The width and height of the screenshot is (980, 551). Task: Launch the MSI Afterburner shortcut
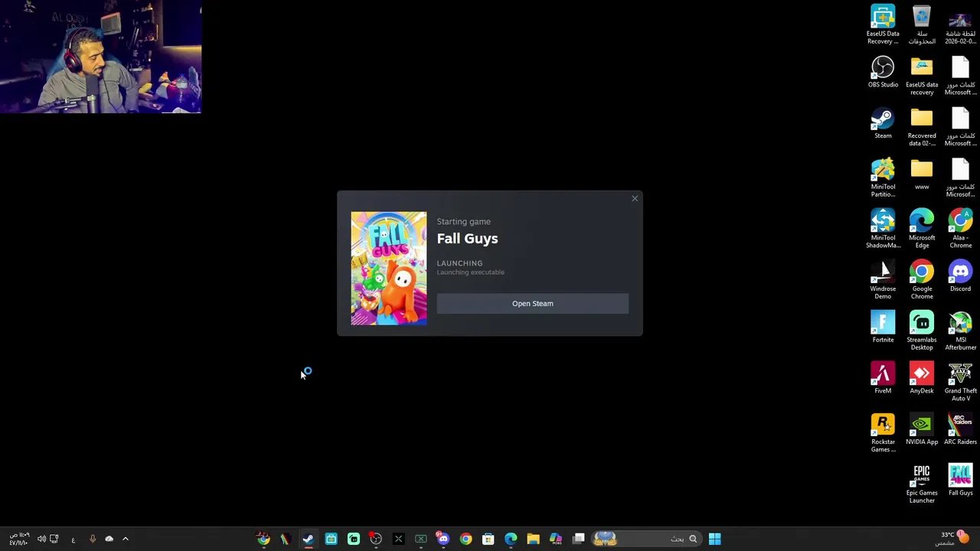960,331
